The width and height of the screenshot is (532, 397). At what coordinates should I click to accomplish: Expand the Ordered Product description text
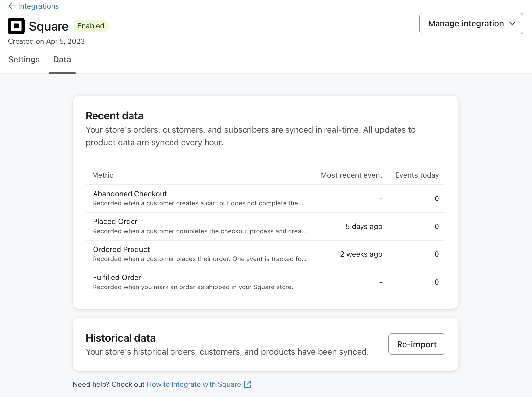pos(303,259)
